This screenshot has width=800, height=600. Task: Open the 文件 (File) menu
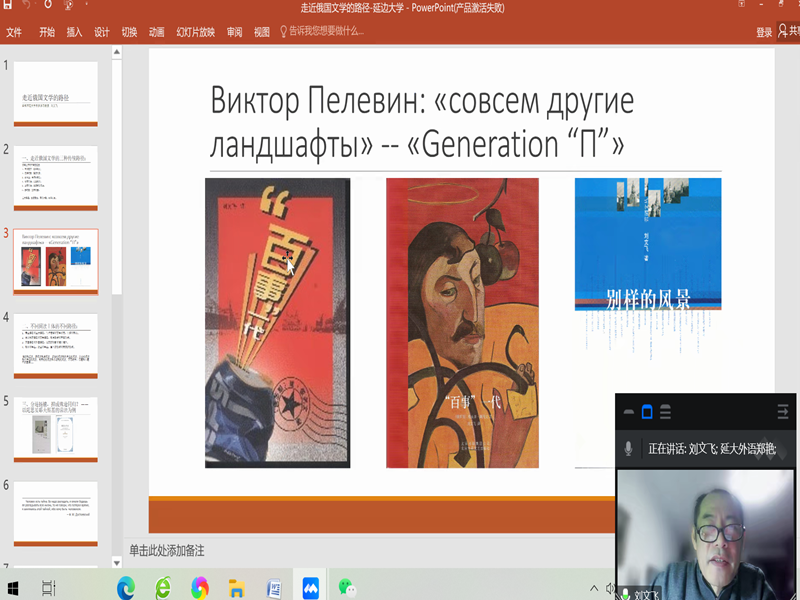point(14,32)
